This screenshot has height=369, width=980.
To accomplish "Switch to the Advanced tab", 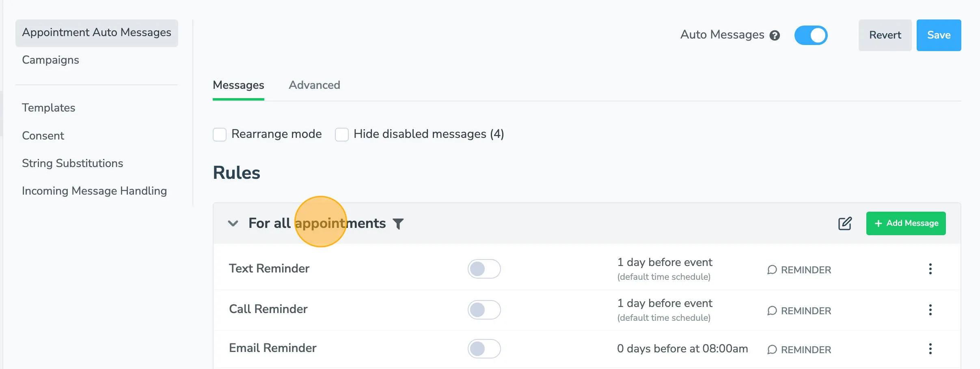I will [314, 85].
